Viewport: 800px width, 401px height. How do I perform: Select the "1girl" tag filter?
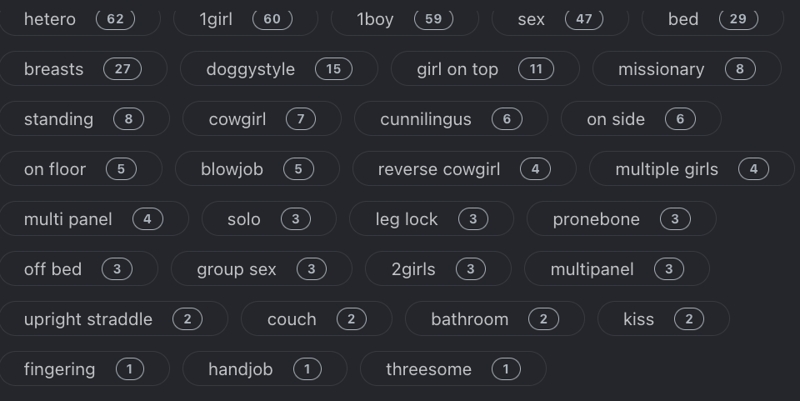244,19
